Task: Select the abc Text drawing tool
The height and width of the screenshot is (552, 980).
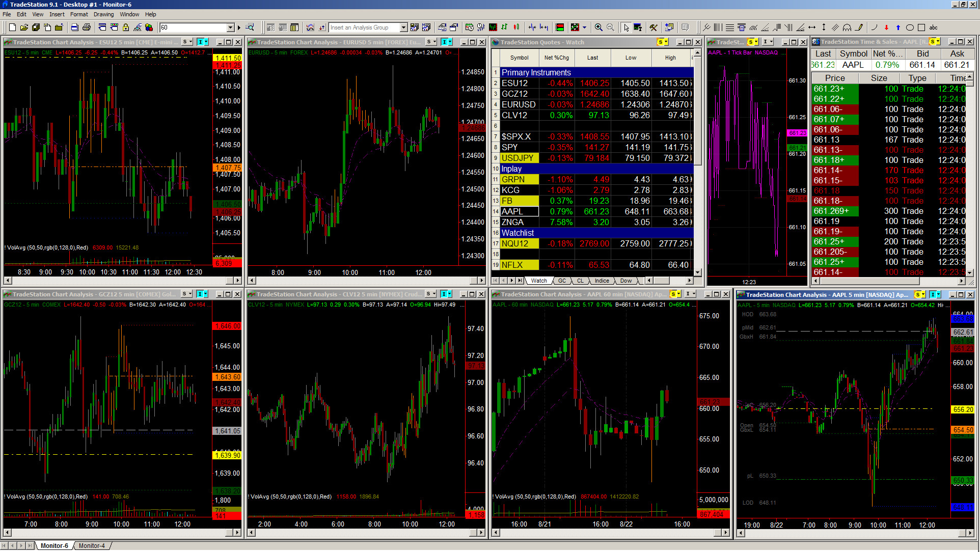Action: (934, 27)
